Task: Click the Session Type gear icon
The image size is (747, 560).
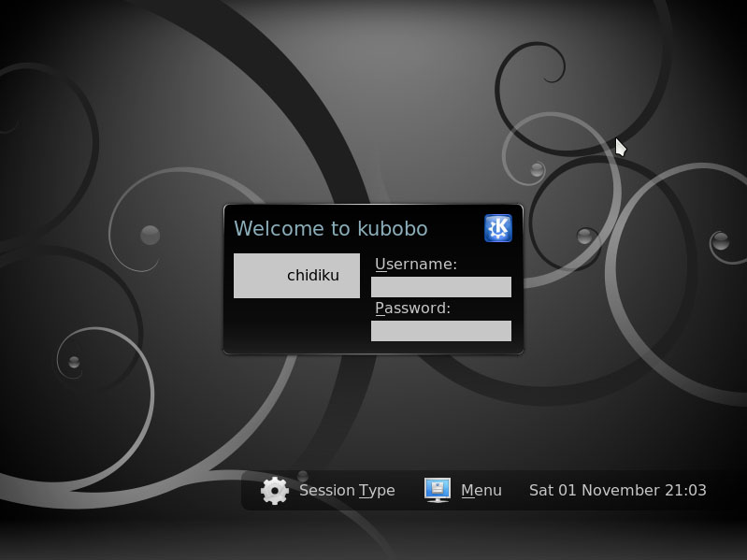Action: [275, 490]
